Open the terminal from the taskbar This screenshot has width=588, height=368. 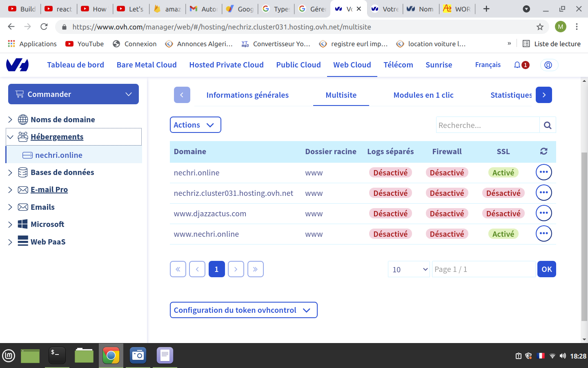[x=57, y=355]
